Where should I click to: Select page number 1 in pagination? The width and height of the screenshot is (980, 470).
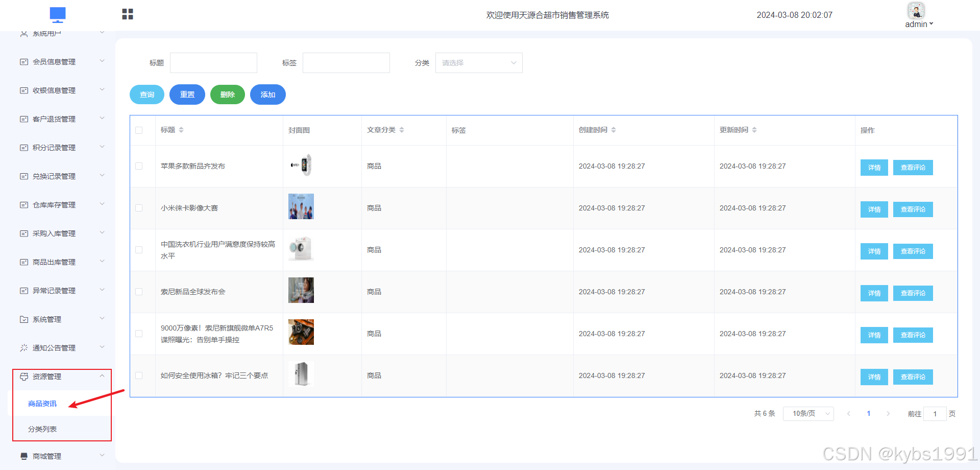coord(869,414)
